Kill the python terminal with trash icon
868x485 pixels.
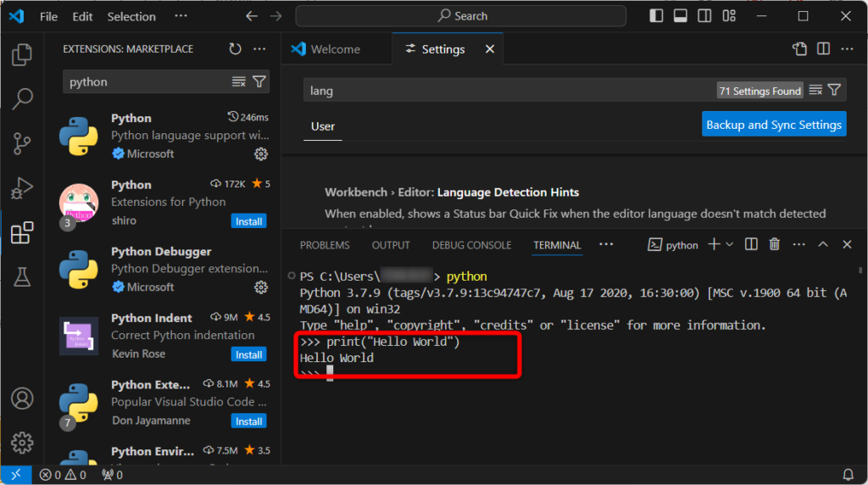click(x=775, y=244)
